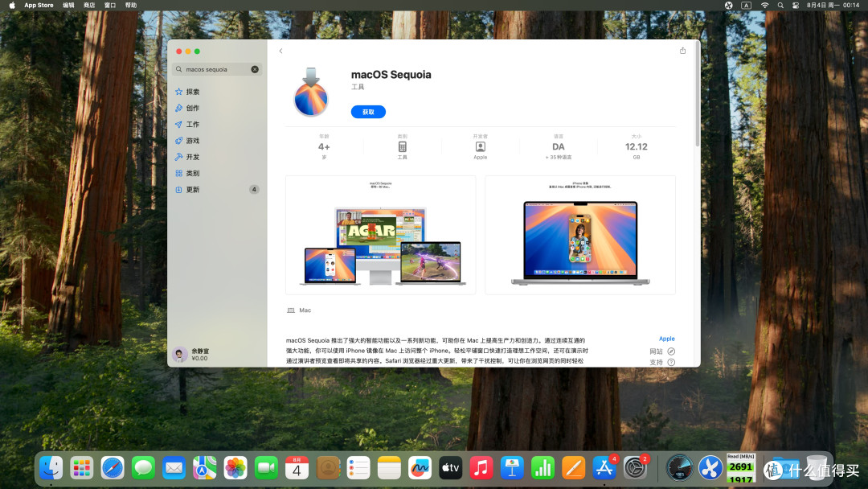The image size is (868, 489).
Task: Click the App Store window scrollbar
Action: 697,94
